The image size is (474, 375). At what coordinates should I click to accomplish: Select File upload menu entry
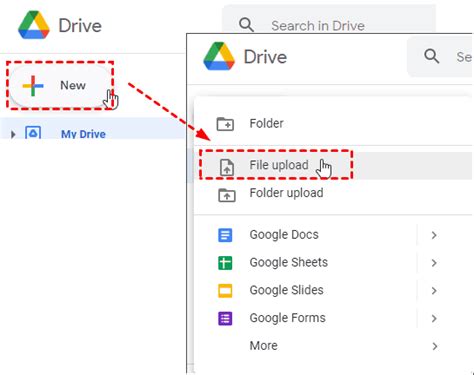[x=333, y=165]
